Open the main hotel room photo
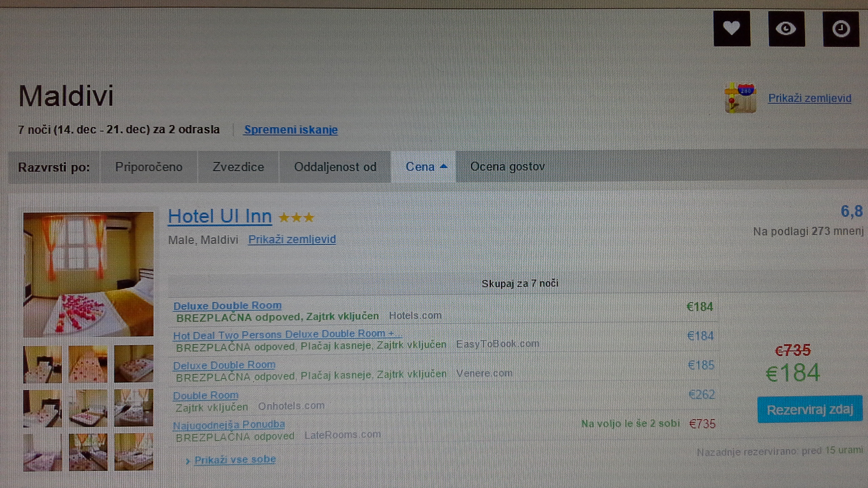 coord(88,274)
